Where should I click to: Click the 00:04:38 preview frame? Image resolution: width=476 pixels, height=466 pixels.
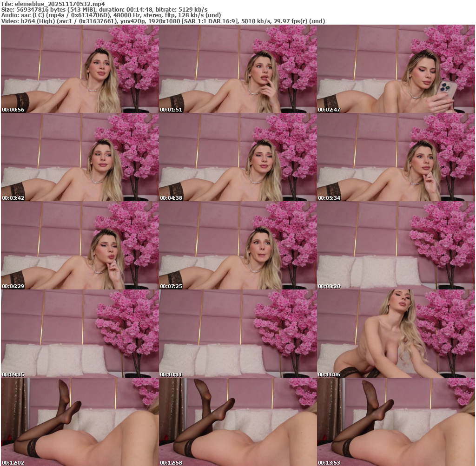(x=238, y=157)
